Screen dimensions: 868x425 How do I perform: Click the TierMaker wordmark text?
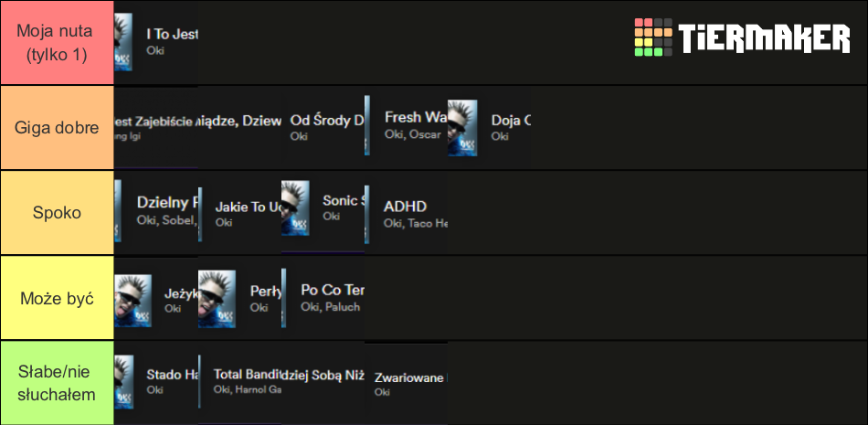(x=765, y=38)
